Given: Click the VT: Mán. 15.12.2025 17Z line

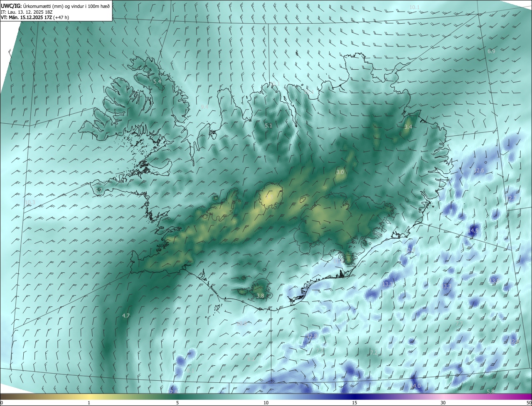Looking at the screenshot, I should coord(35,17).
